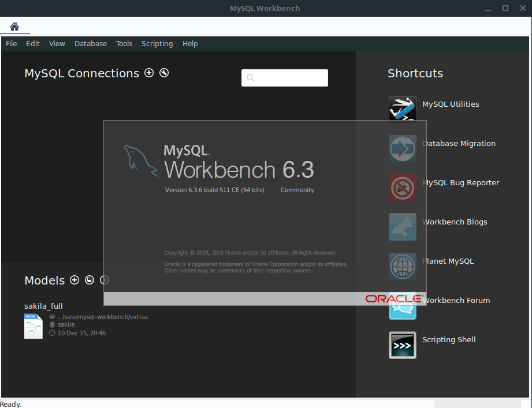Viewport: 532px width, 408px height.
Task: Open MySQL Bug Reporter
Action: click(x=402, y=188)
